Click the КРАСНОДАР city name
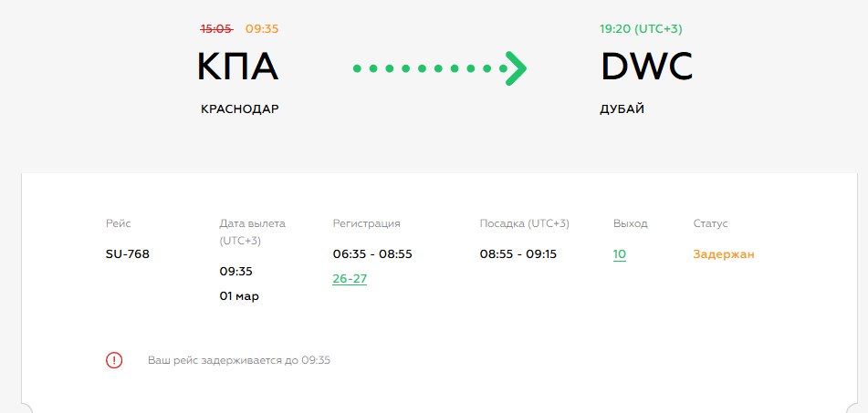The image size is (868, 413). 239,109
